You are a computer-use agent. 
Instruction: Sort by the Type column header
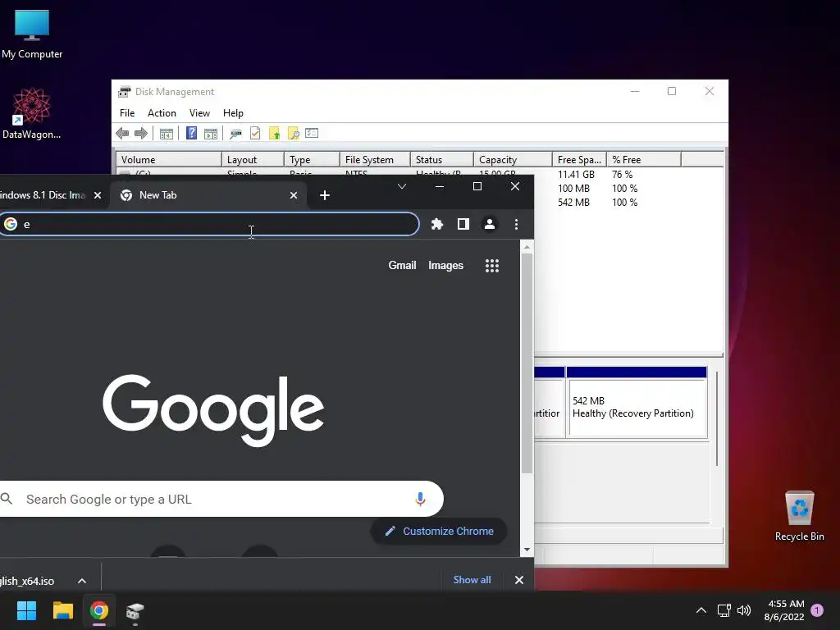tap(312, 160)
